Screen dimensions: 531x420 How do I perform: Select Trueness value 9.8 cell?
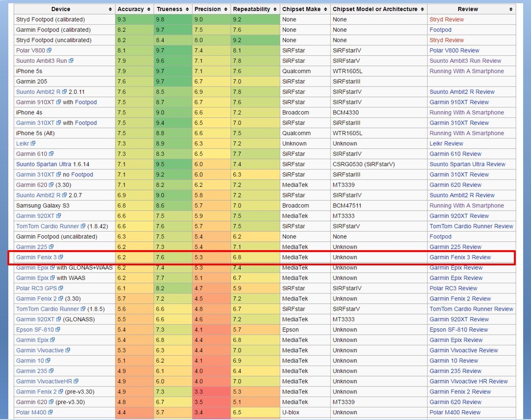pos(173,20)
